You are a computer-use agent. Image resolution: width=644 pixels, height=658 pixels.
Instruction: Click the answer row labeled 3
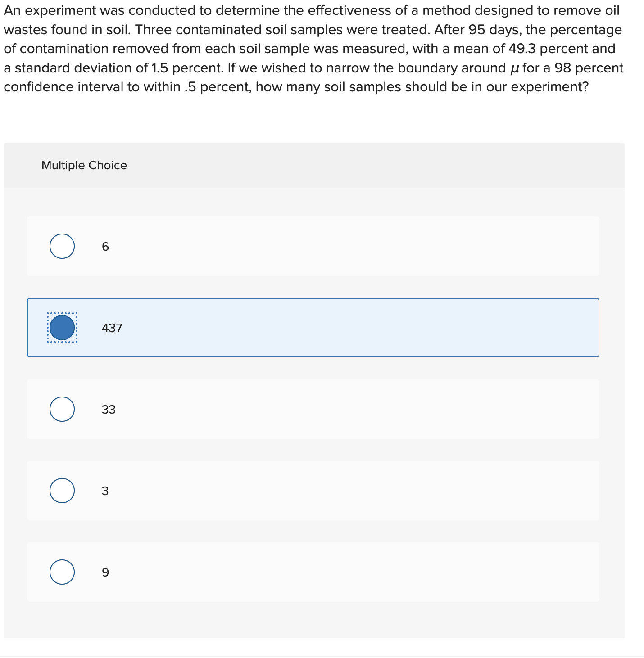click(x=315, y=491)
